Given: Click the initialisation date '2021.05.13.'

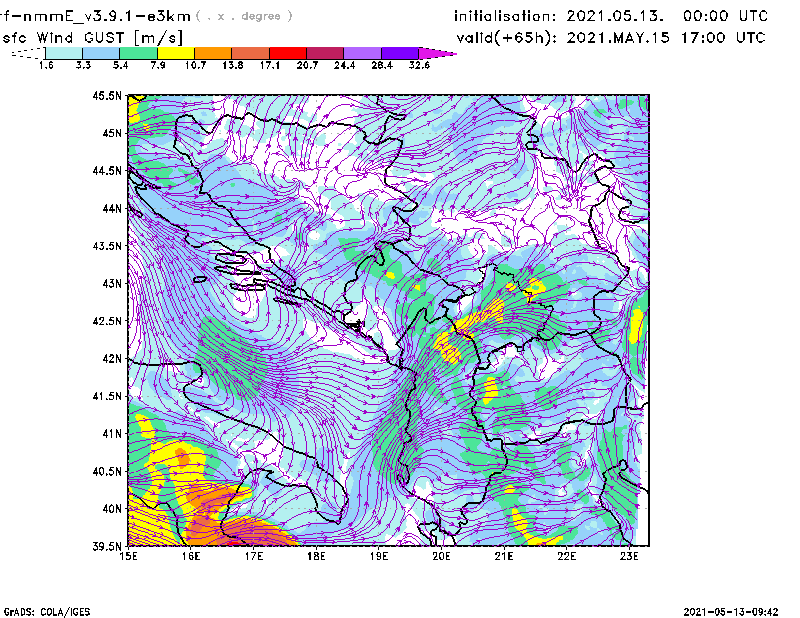Looking at the screenshot, I should (615, 16).
